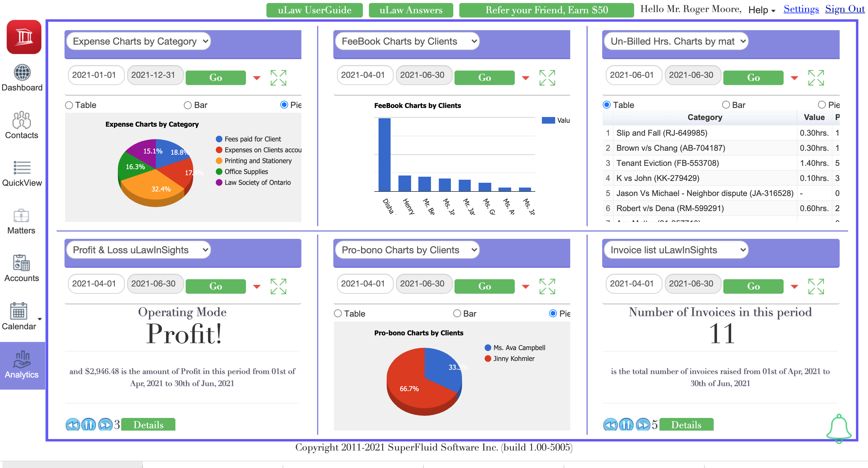
Task: Select Table view for Expense Charts
Action: [x=69, y=105]
